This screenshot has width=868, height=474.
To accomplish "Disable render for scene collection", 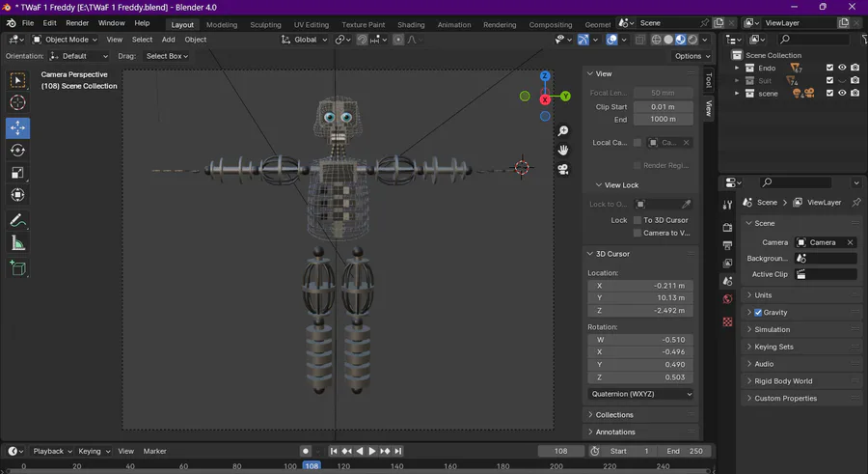I will pos(855,93).
